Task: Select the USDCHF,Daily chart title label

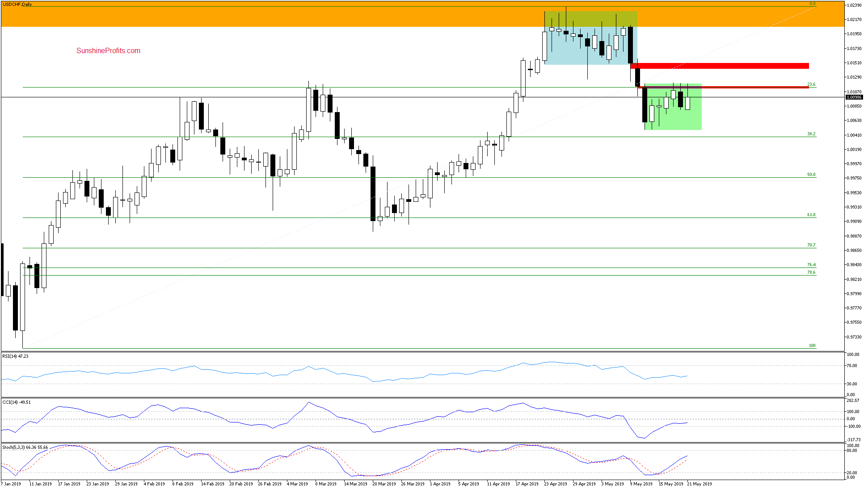Action: click(17, 4)
